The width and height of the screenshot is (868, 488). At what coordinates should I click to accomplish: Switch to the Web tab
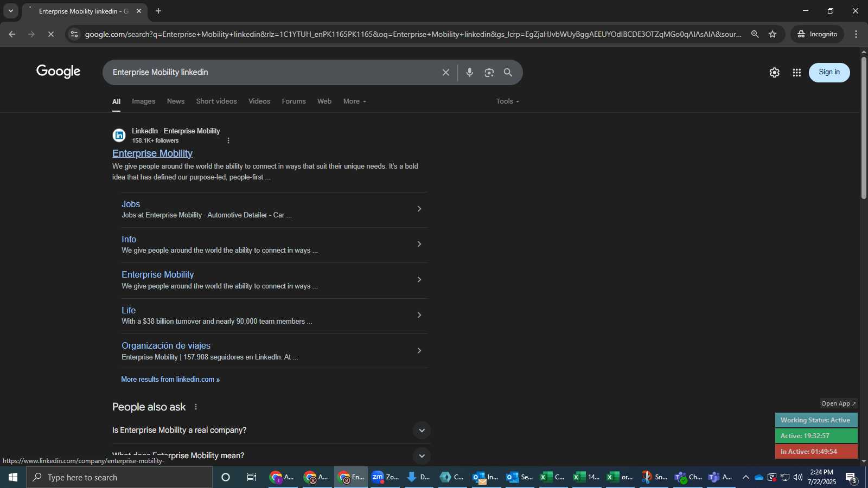(324, 101)
